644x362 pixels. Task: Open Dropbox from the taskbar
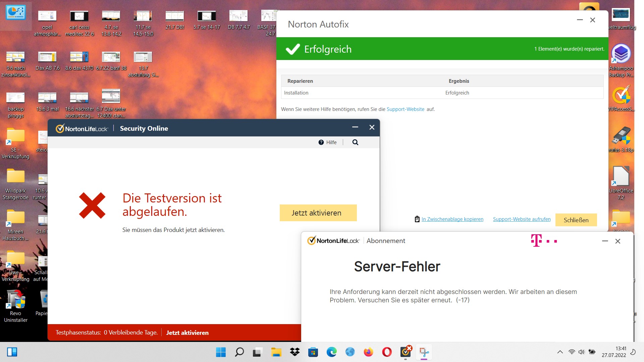click(294, 352)
